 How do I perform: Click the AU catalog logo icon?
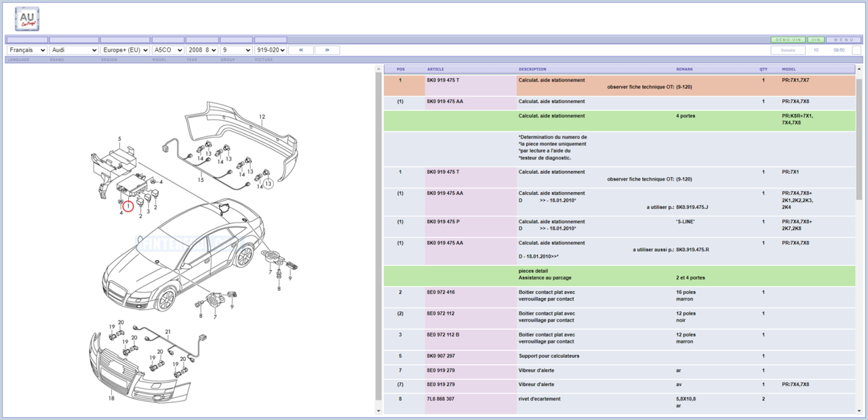(x=27, y=19)
